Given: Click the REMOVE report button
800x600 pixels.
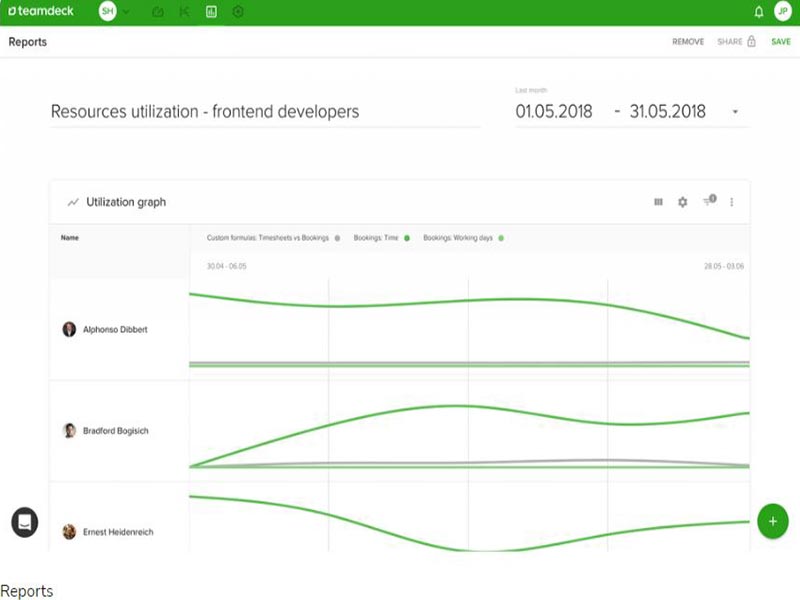Looking at the screenshot, I should coord(688,42).
